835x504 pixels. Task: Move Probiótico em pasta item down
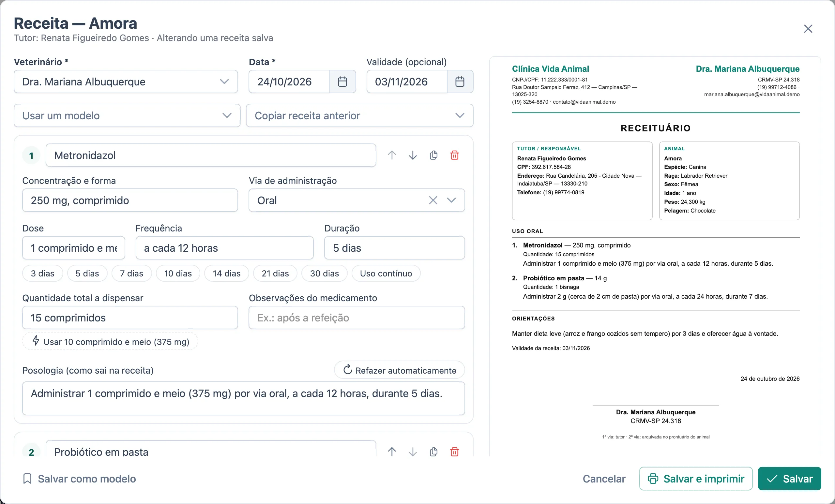(412, 452)
